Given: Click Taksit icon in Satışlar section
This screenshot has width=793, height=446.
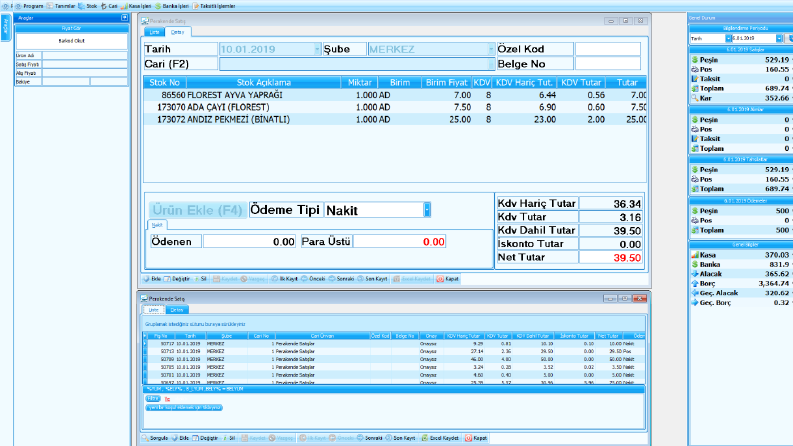Looking at the screenshot, I should click(695, 79).
